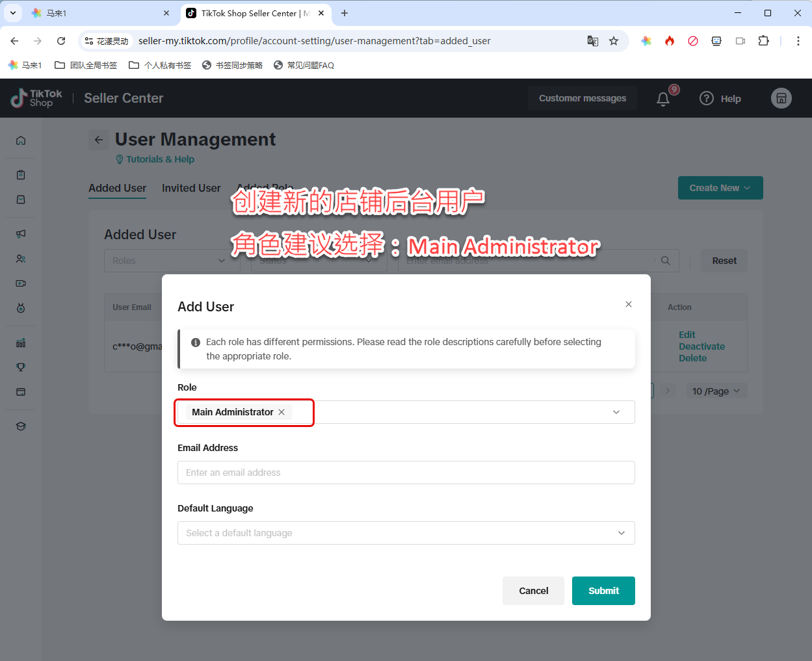Viewport: 812px width, 661px height.
Task: Click the back arrow beside User Management
Action: (99, 140)
